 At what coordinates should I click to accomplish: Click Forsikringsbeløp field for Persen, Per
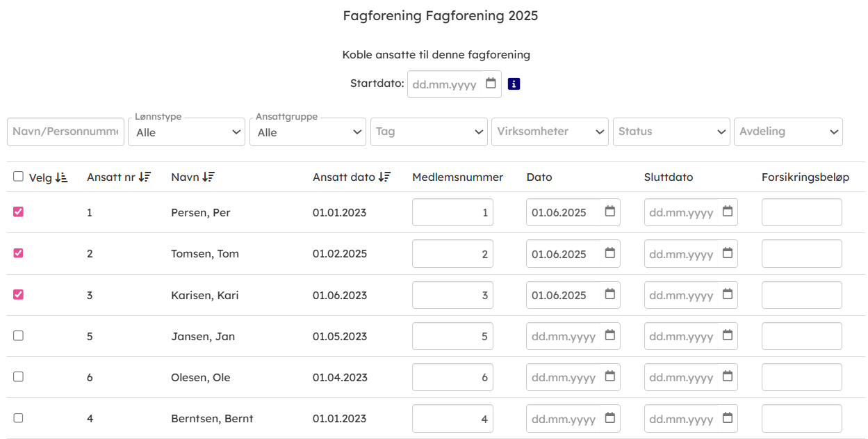click(x=801, y=212)
